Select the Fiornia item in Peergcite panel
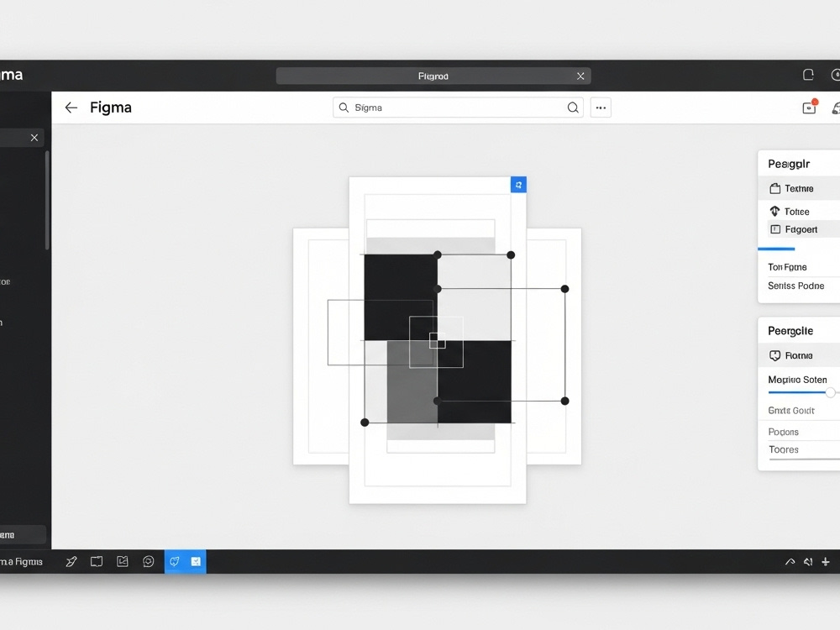840x630 pixels. (x=798, y=355)
